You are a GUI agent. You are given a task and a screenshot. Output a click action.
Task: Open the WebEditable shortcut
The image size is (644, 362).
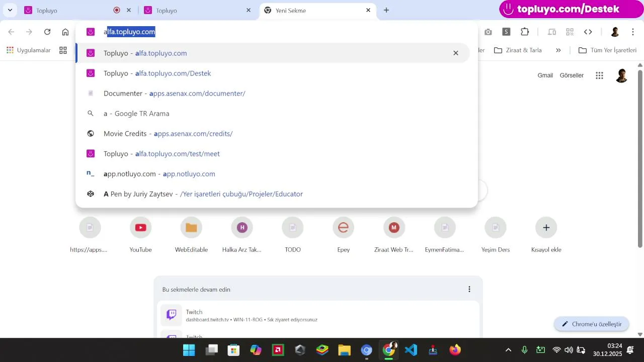pyautogui.click(x=191, y=235)
